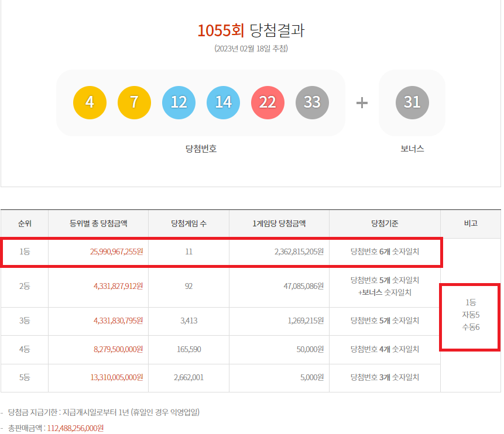Click the 자동5 remark text
Image resolution: width=504 pixels, height=434 pixels.
coord(471,315)
